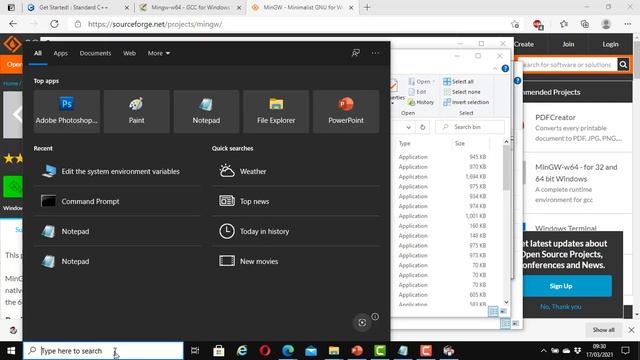640x360 pixels.
Task: Click SourceForge search magnifier button
Action: tap(623, 64)
